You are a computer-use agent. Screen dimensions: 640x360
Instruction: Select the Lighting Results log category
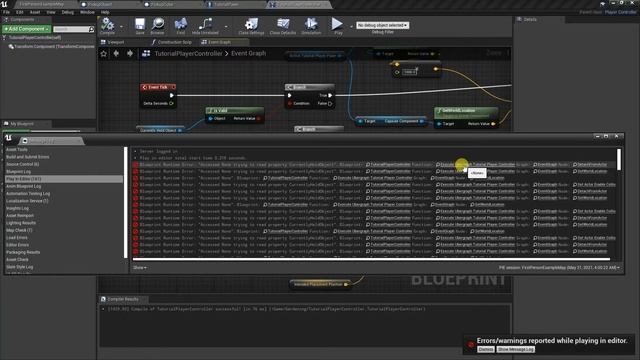point(64,223)
